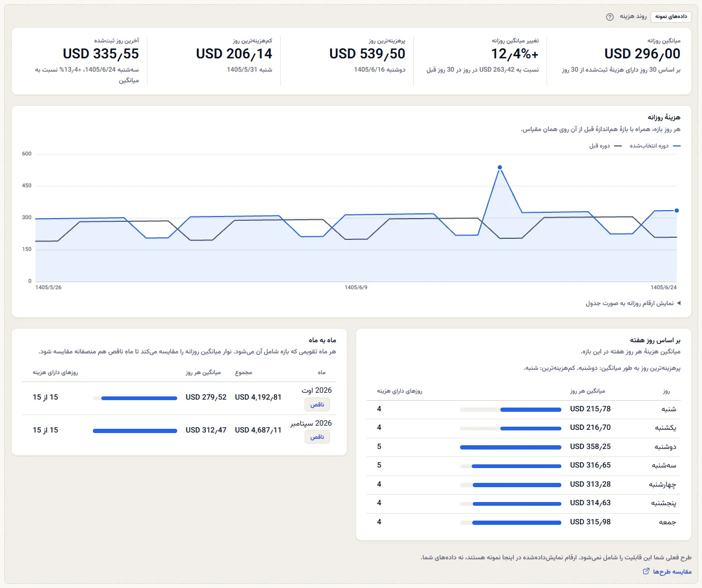Select "USD 316,65" in the سه‌شنبه row
Viewport: 702px width, 588px height.
click(x=590, y=465)
